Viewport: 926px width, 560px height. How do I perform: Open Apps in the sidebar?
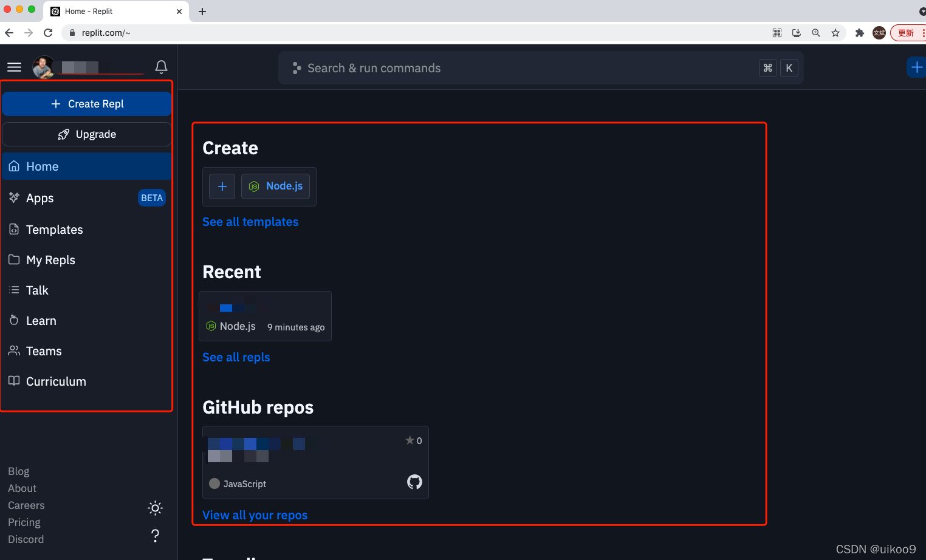point(87,198)
